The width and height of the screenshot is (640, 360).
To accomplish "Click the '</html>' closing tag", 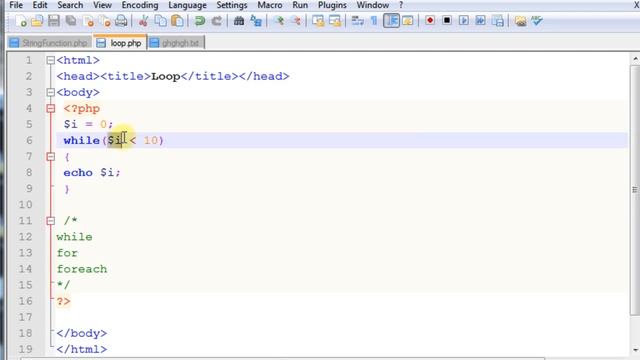I will [x=82, y=349].
